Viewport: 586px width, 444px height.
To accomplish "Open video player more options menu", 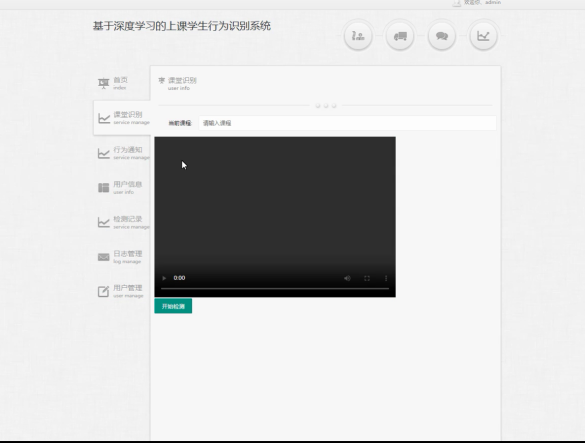I will tap(386, 278).
